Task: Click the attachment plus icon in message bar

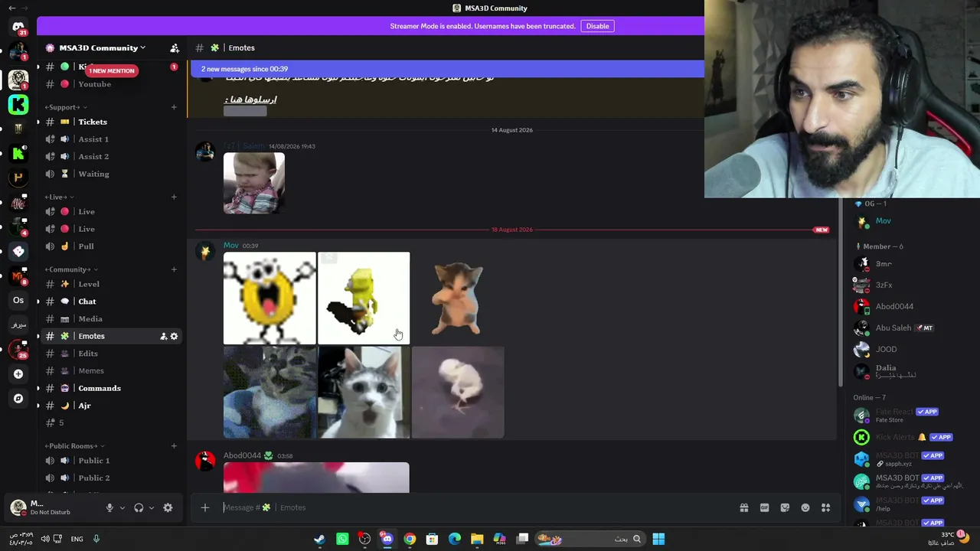Action: click(204, 507)
